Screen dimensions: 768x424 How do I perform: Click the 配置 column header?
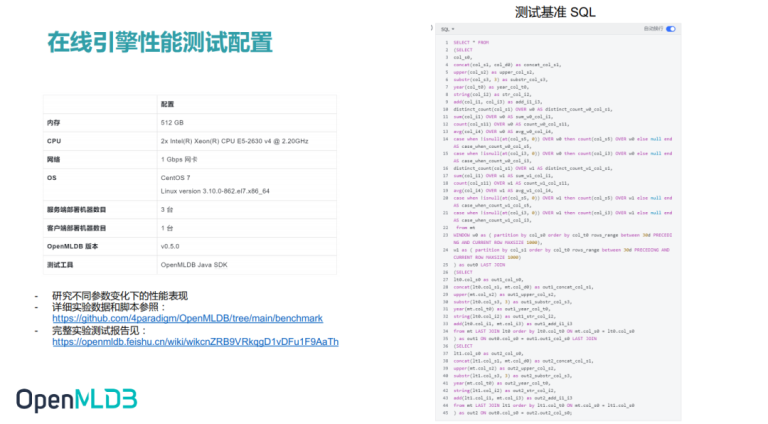[167, 104]
